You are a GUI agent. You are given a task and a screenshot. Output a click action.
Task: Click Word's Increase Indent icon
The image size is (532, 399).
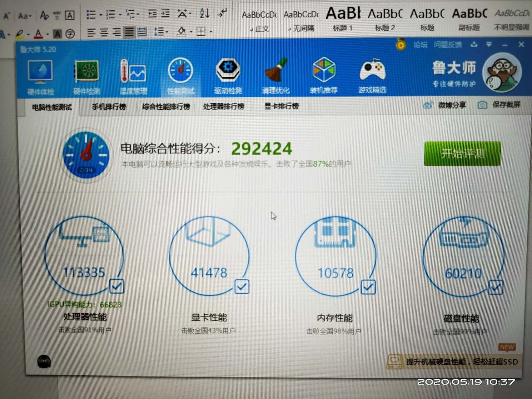point(166,14)
